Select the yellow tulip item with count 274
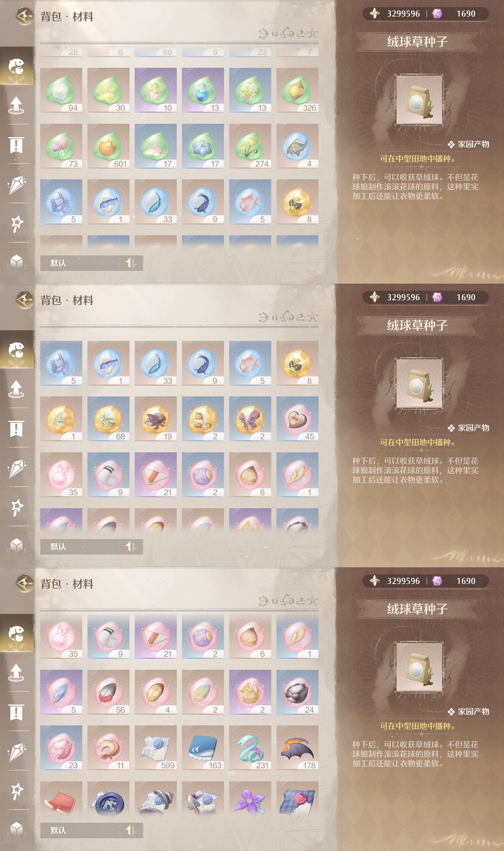 250,146
